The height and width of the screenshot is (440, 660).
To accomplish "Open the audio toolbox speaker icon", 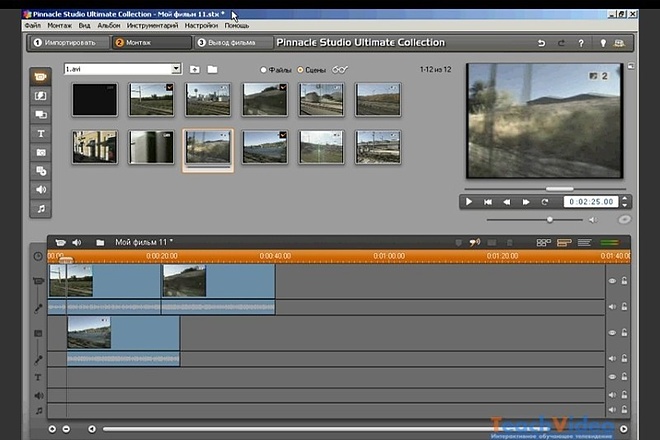I will 77,243.
